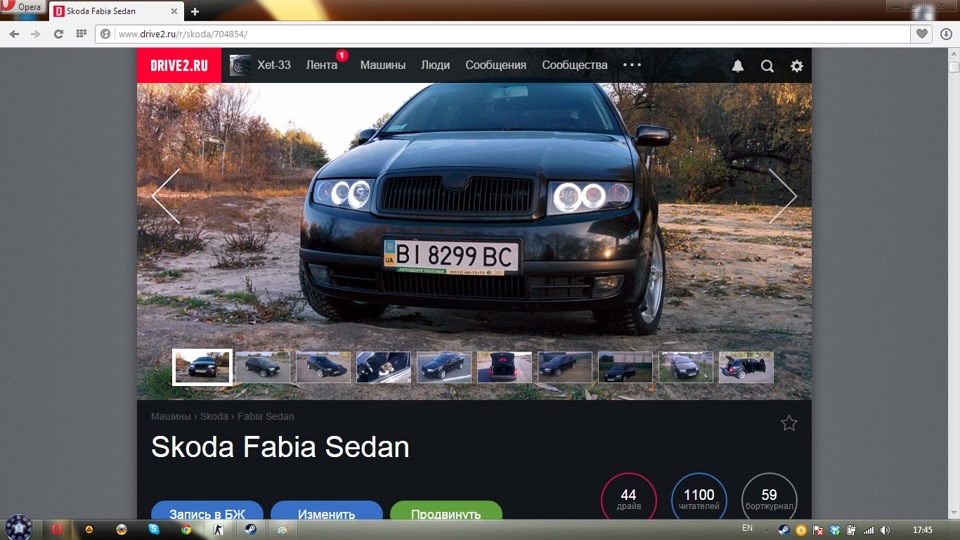Select the third photo thumbnail

tap(323, 367)
